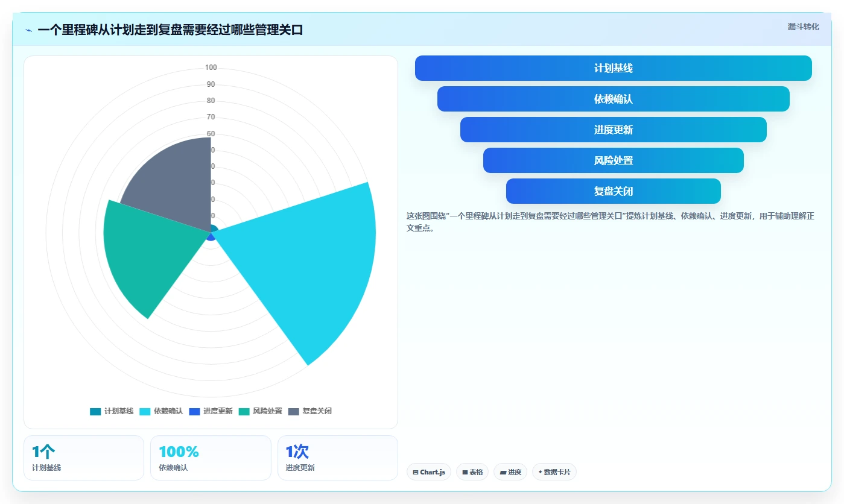Select the 复盘关闭 funnel bar
The width and height of the screenshot is (844, 504).
pyautogui.click(x=613, y=191)
